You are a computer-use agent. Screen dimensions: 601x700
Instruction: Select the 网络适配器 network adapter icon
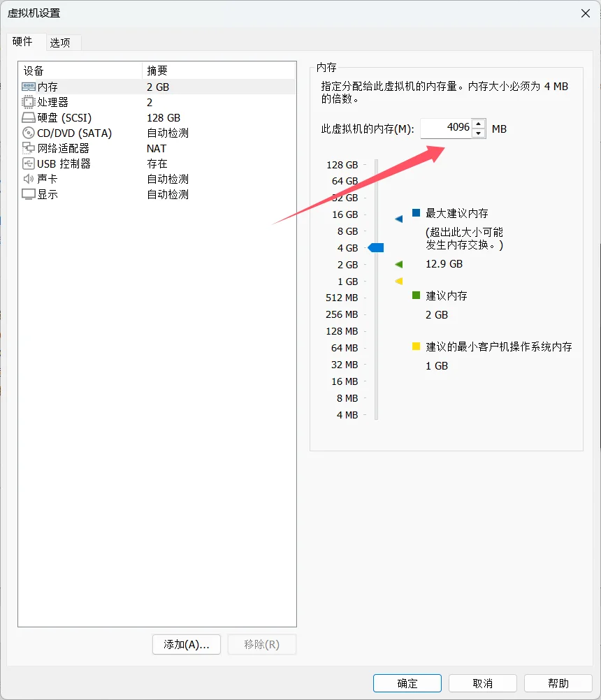click(x=29, y=148)
